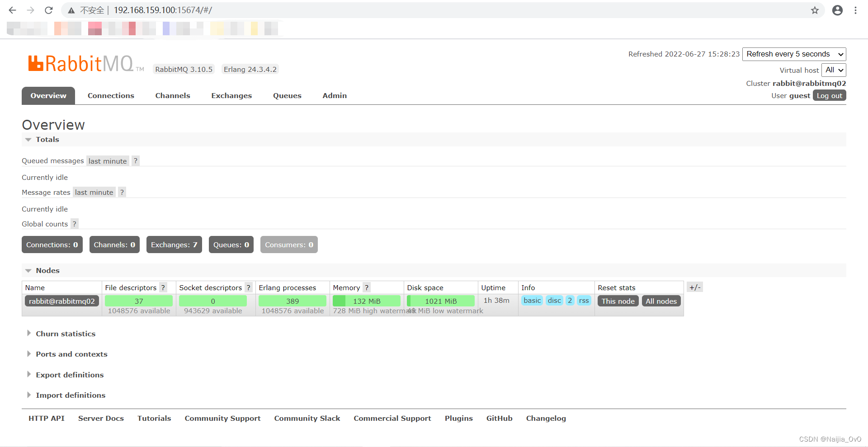Image resolution: width=868 pixels, height=447 pixels.
Task: Open node rabbit@rabbitmq02 details
Action: click(x=62, y=301)
